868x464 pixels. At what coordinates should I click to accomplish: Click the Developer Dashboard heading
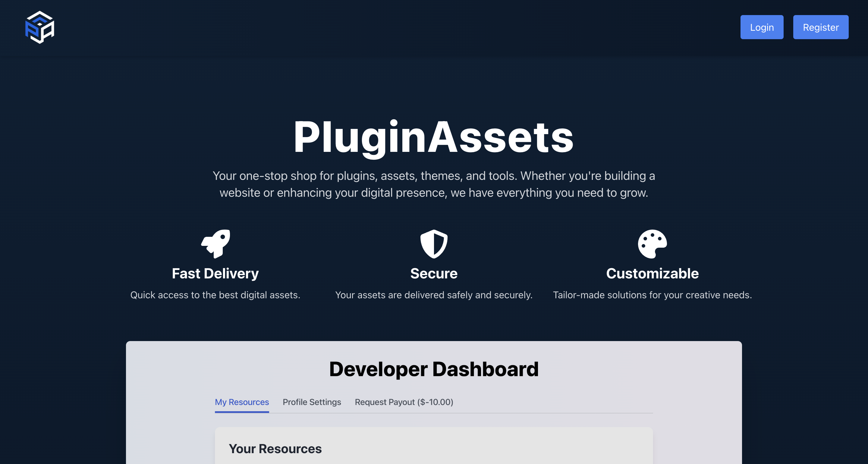click(434, 369)
